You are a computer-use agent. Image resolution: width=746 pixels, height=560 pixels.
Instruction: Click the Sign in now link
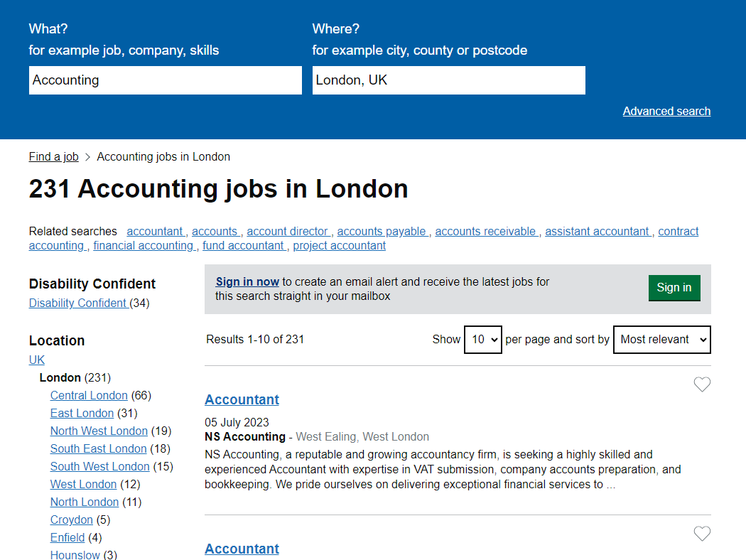[247, 282]
